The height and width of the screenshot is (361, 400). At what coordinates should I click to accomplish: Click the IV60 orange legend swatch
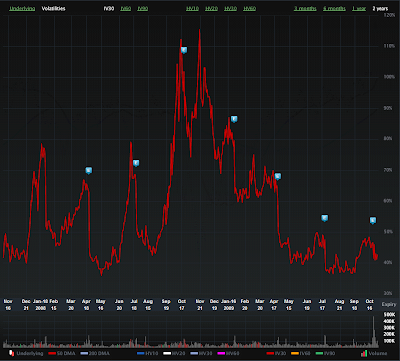click(x=295, y=353)
